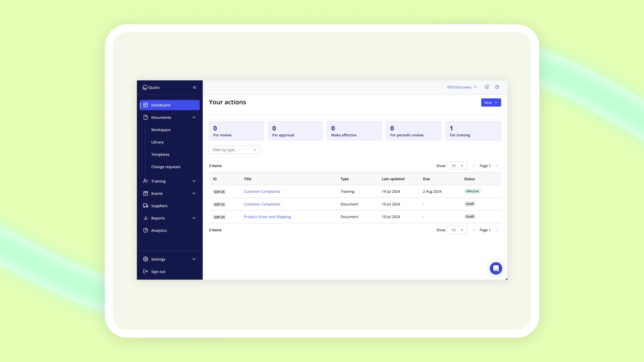Screen dimensions: 644x362
Task: Click the notifications bell icon
Action: point(487,87)
